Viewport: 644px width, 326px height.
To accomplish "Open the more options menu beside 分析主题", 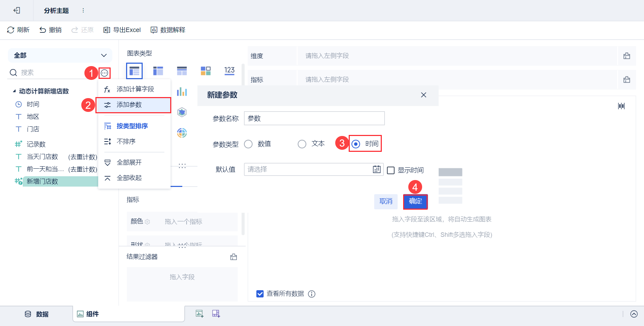I will tap(83, 10).
